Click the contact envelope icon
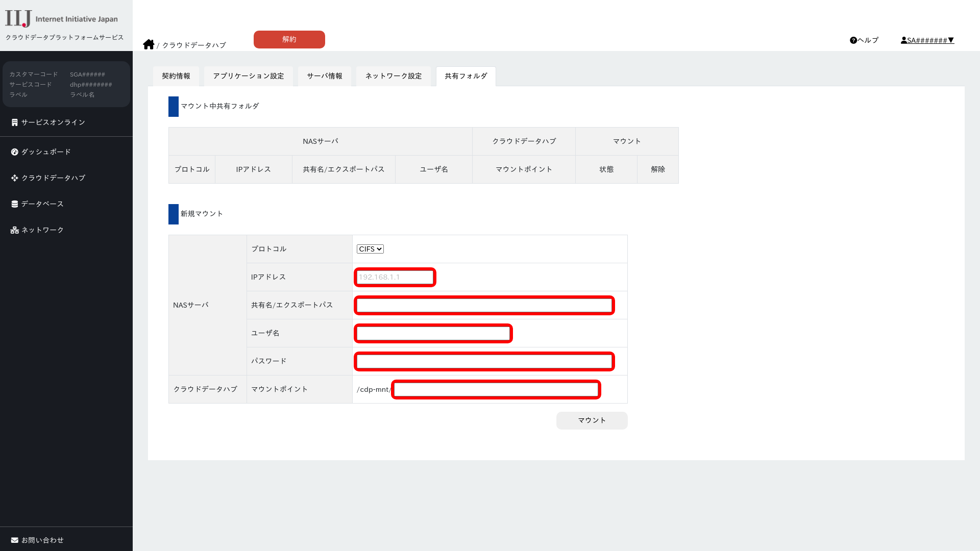 pyautogui.click(x=14, y=540)
